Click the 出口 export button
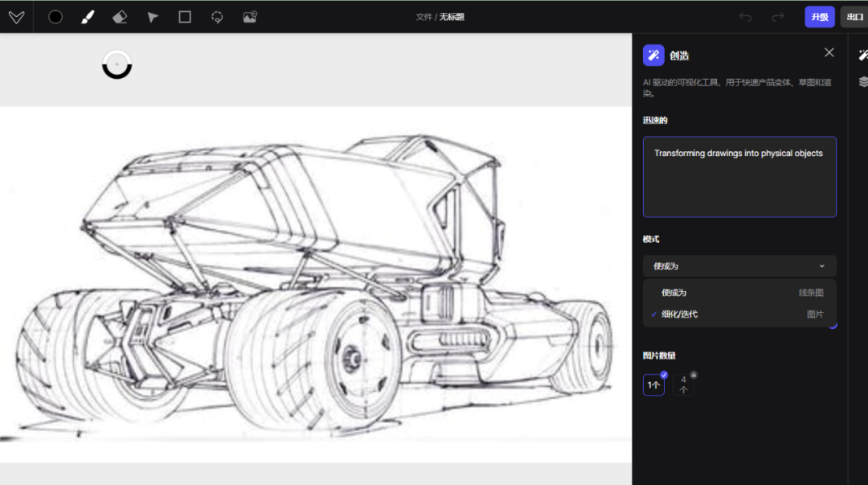The height and width of the screenshot is (485, 868). point(854,17)
